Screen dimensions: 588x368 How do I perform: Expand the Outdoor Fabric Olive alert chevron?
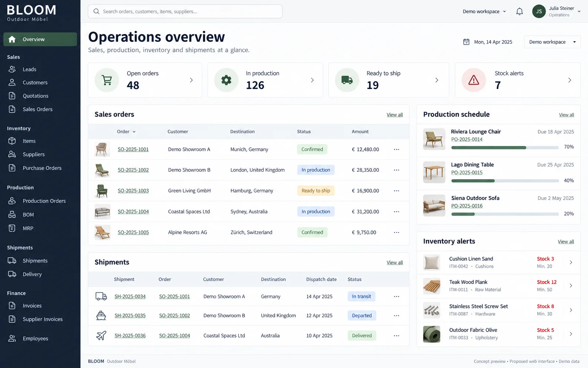[571, 334]
